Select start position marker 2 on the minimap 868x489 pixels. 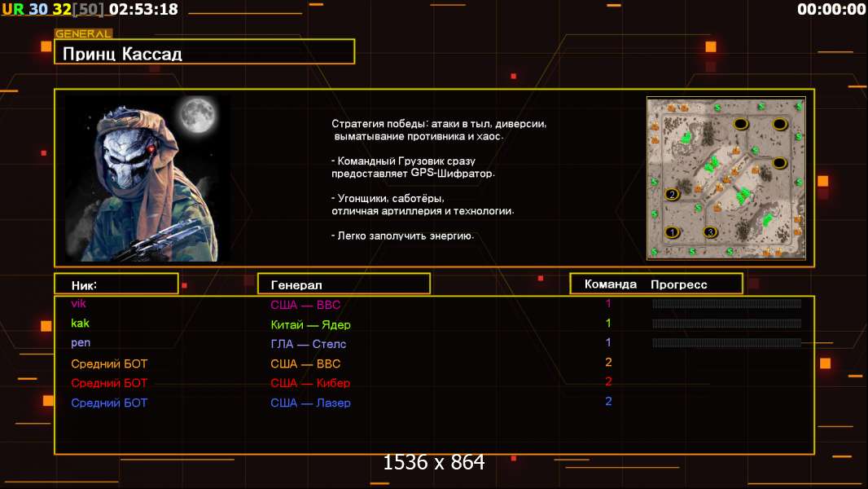tap(672, 195)
